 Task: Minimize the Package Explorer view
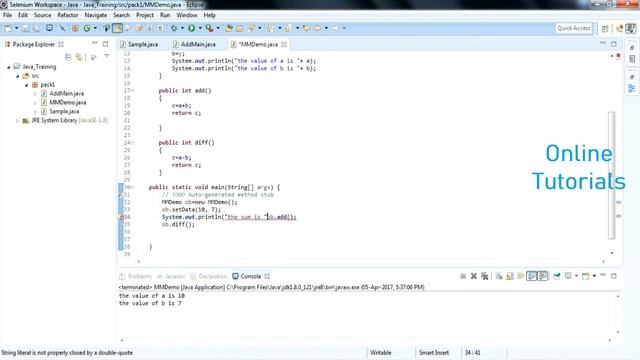tap(94, 43)
